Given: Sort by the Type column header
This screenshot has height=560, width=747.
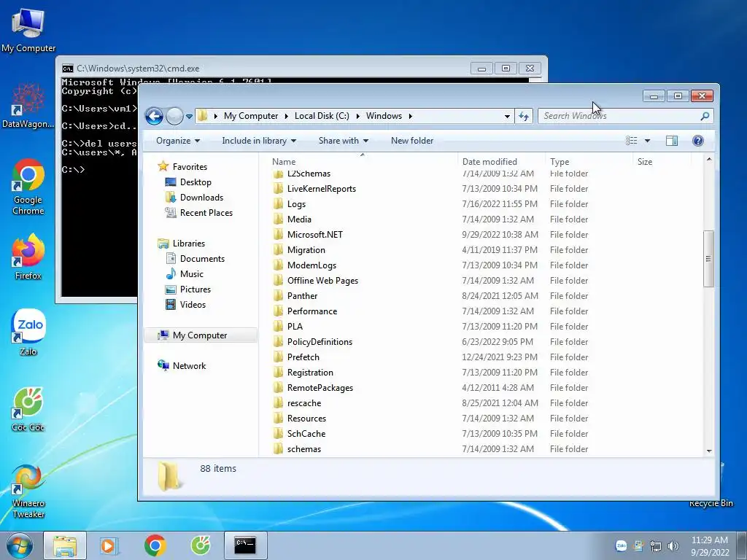Looking at the screenshot, I should pos(560,161).
